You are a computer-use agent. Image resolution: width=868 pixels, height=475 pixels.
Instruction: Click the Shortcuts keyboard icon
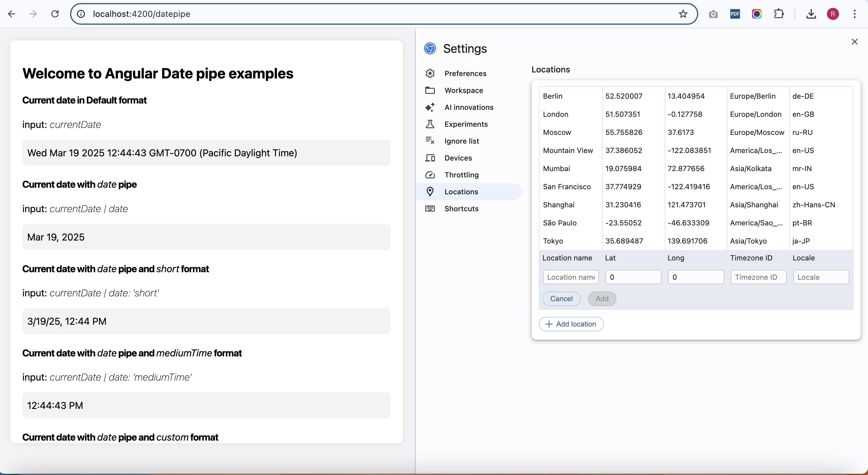(430, 209)
